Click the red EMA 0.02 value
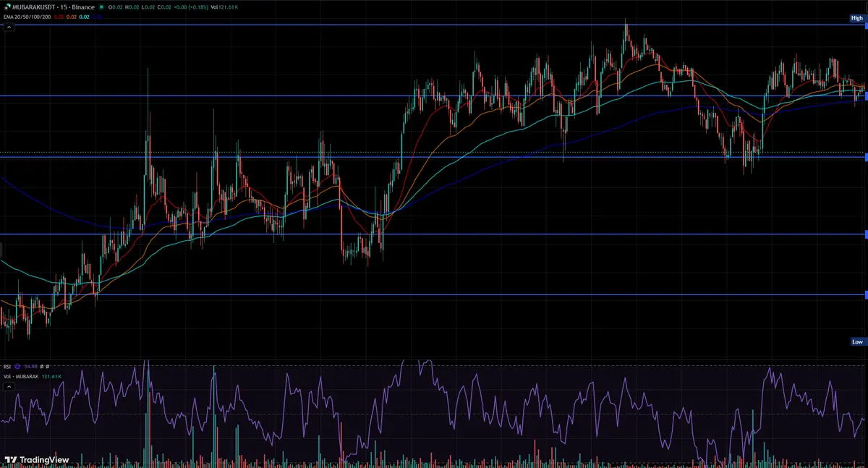The height and width of the screenshot is (468, 868). click(59, 17)
